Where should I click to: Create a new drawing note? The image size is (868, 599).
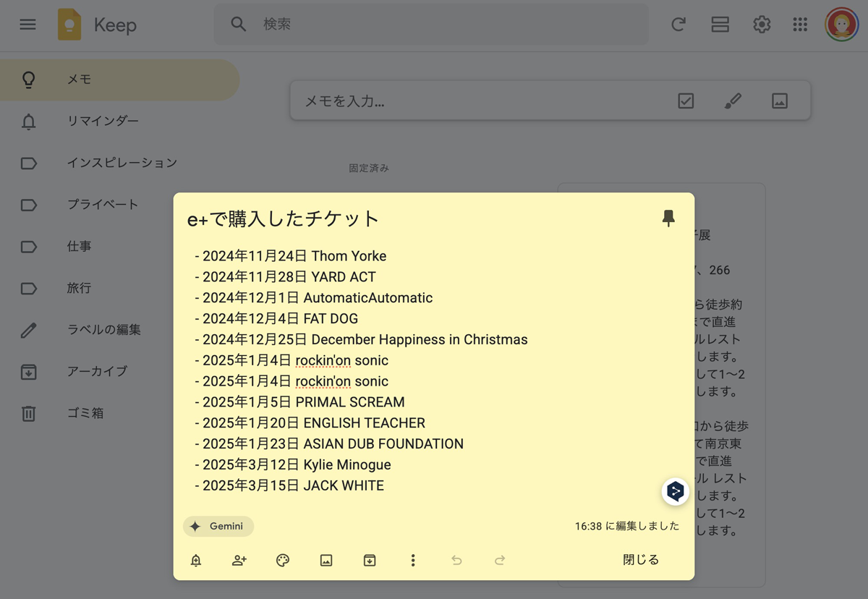[733, 101]
